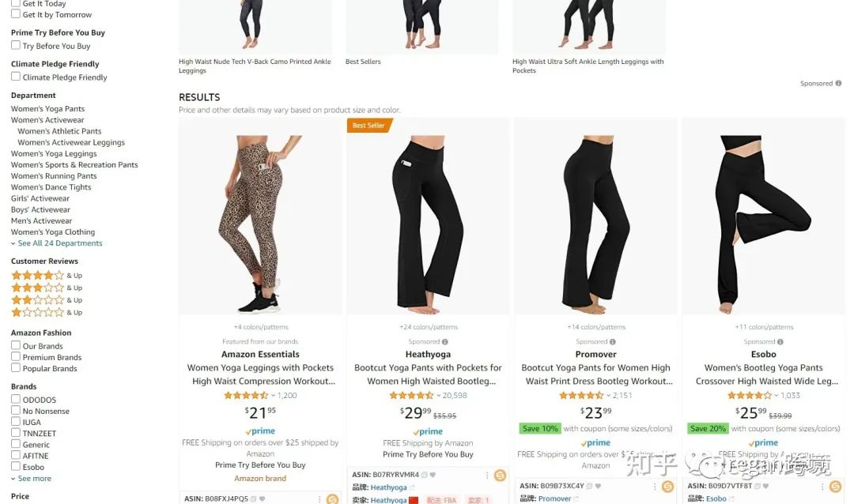Tick the Premium Brands checkbox
The height and width of the screenshot is (504, 854).
pyautogui.click(x=16, y=356)
